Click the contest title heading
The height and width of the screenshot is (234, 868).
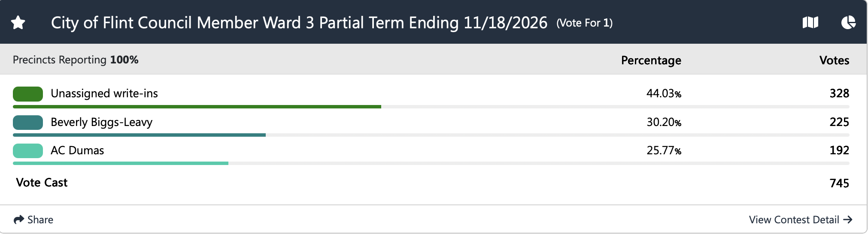click(299, 22)
